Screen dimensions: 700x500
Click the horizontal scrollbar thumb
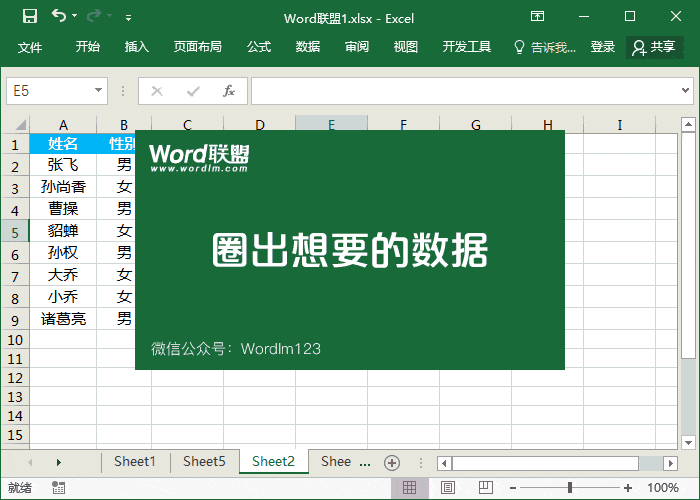546,463
